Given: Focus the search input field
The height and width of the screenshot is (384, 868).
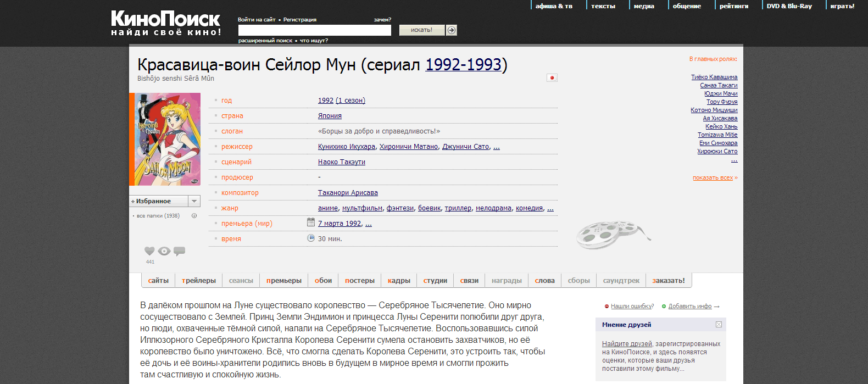Looking at the screenshot, I should click(314, 30).
